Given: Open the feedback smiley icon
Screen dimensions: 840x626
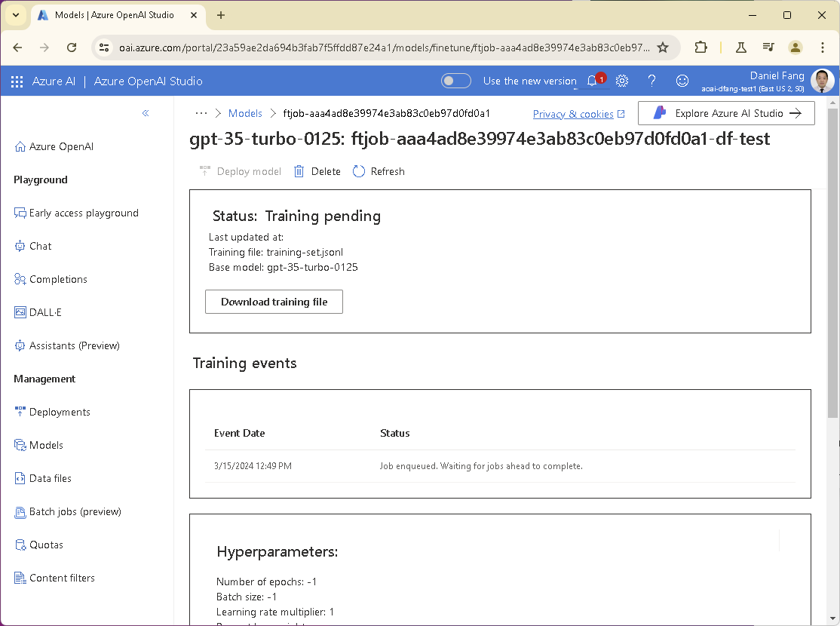Looking at the screenshot, I should click(682, 81).
